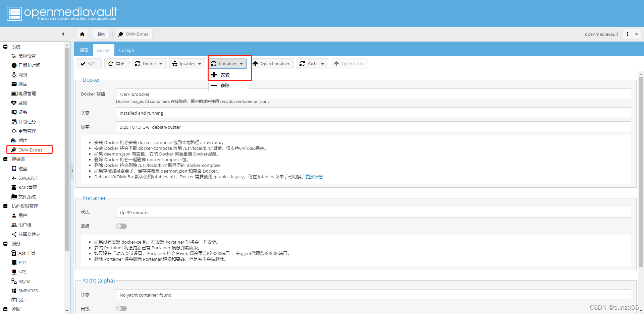Open the user menu dropdown arrow
The image size is (644, 314).
[636, 34]
